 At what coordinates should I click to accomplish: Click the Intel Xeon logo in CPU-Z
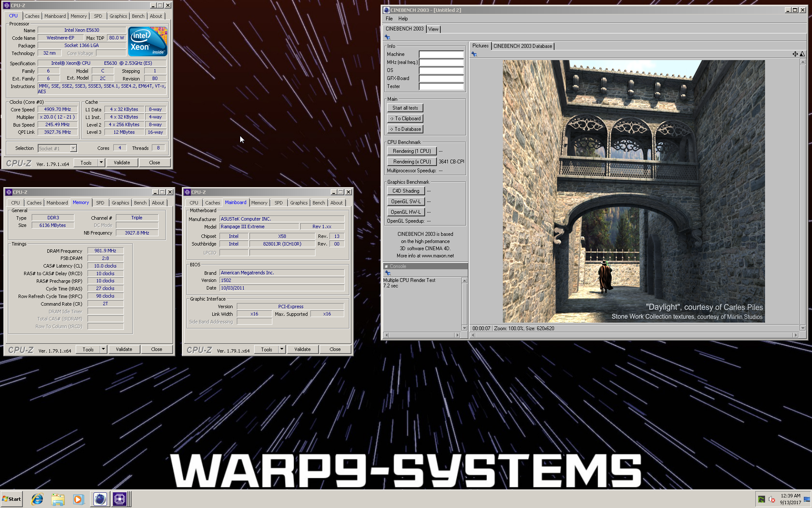[x=148, y=41]
